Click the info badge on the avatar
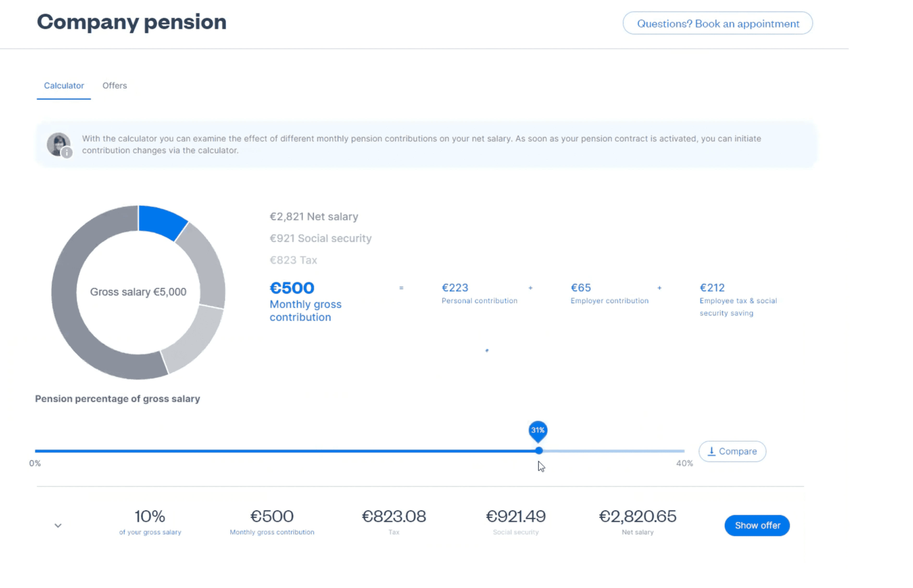913x588 pixels. [x=67, y=152]
